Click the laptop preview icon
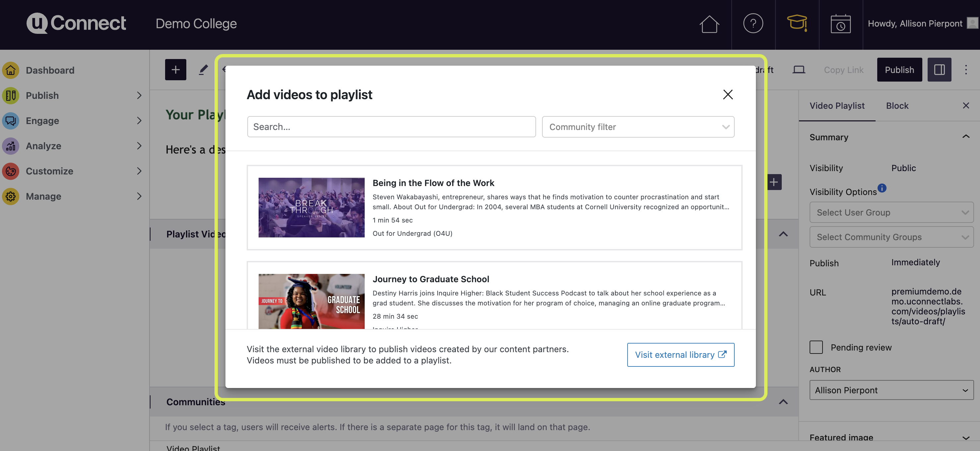 (799, 70)
